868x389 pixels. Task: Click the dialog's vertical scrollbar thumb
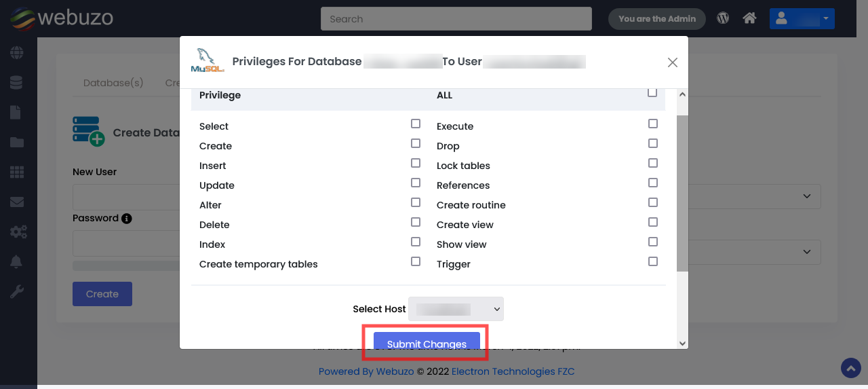pyautogui.click(x=682, y=193)
